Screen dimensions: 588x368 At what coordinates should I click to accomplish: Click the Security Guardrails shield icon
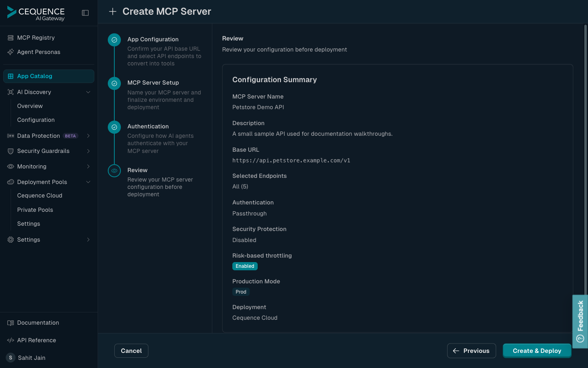click(x=11, y=151)
